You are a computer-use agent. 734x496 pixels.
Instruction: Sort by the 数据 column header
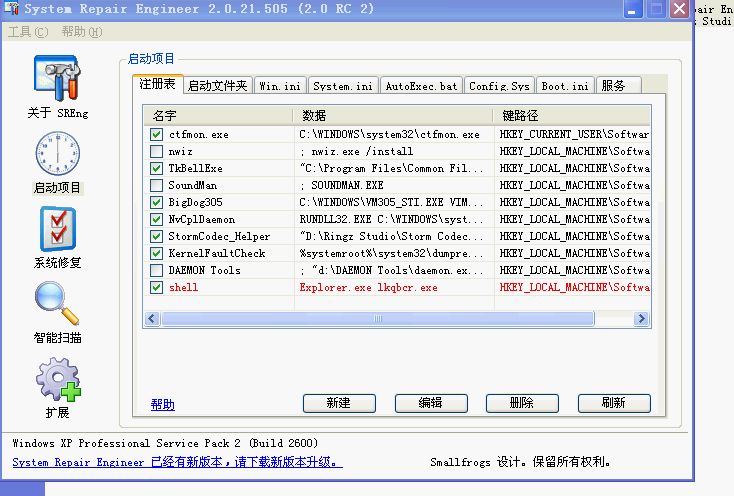pyautogui.click(x=393, y=115)
